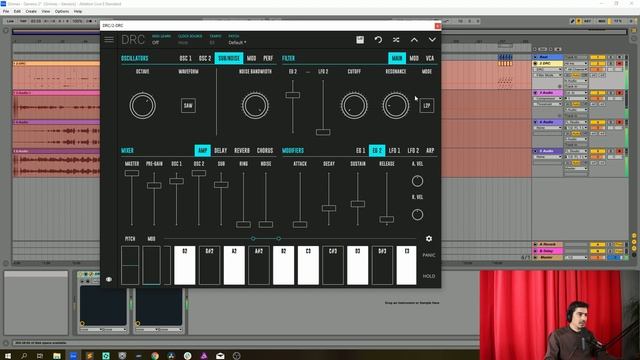Open mixer DELAY tab
Image resolution: width=640 pixels, height=360 pixels.
[x=220, y=151]
